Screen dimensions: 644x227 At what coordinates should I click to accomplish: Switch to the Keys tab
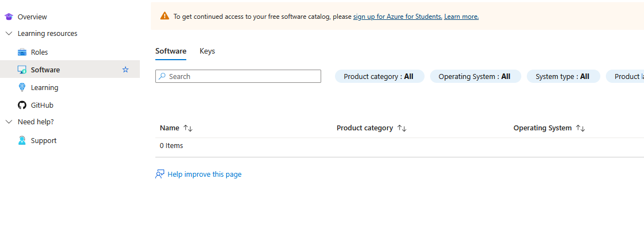(207, 51)
